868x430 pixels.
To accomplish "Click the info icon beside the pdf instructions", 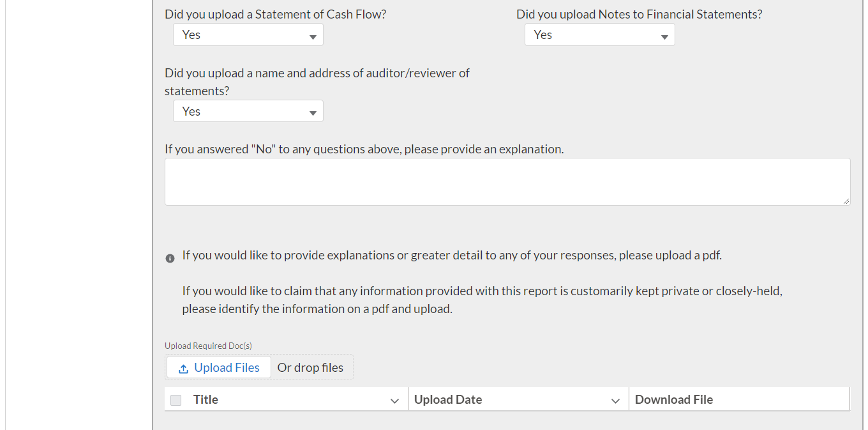I will 170,258.
